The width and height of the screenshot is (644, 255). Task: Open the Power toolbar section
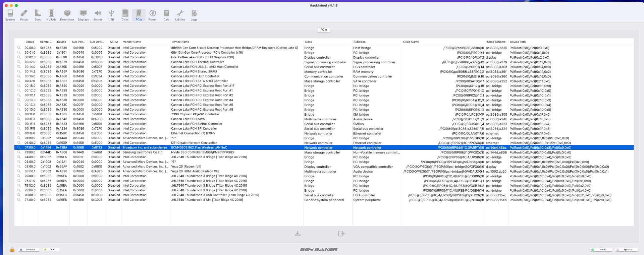click(x=153, y=15)
